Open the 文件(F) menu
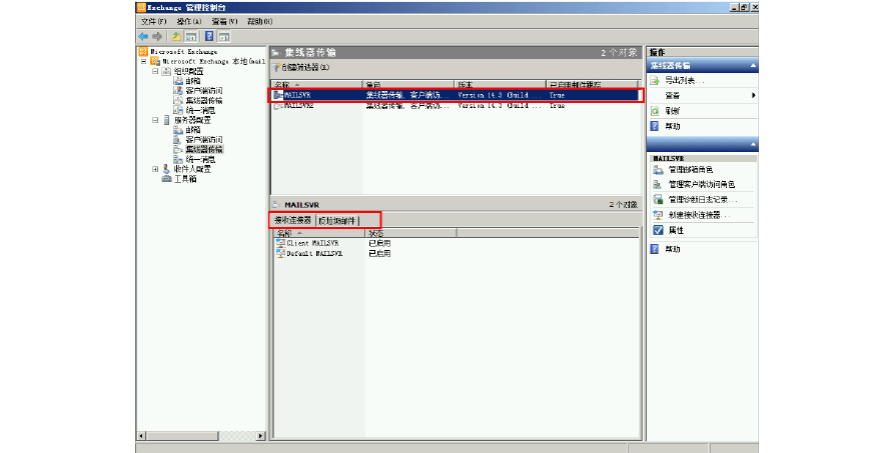The height and width of the screenshot is (453, 893). tap(153, 21)
